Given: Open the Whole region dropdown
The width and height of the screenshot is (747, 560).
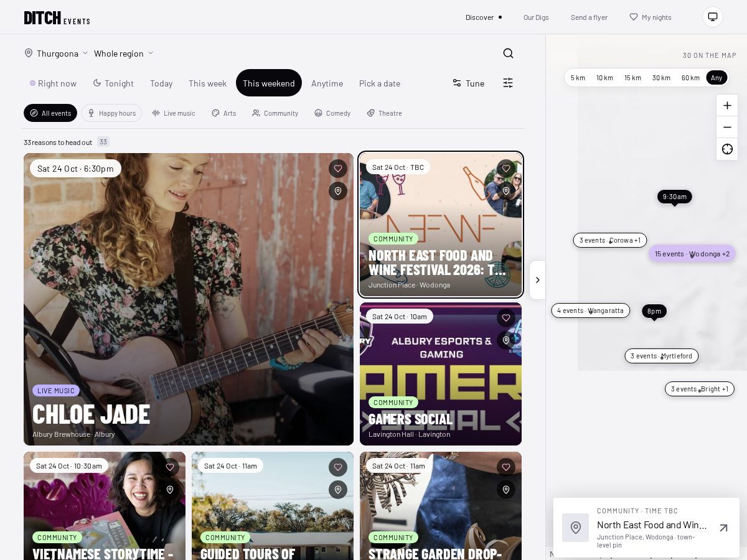Looking at the screenshot, I should [x=124, y=54].
